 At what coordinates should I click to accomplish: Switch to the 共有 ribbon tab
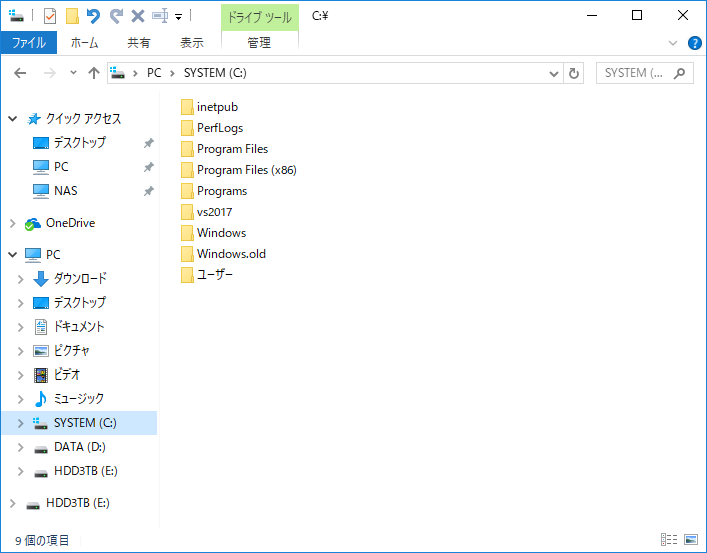pos(138,42)
